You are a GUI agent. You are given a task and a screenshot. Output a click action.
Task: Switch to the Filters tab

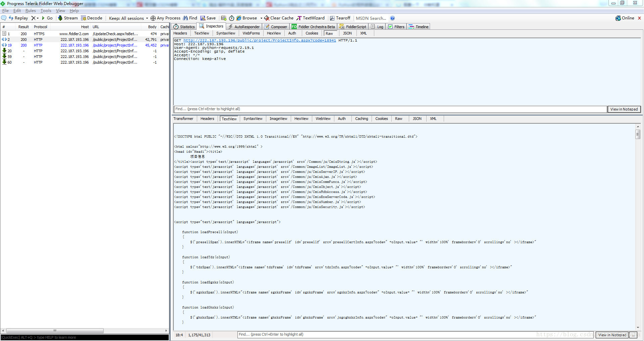point(396,27)
